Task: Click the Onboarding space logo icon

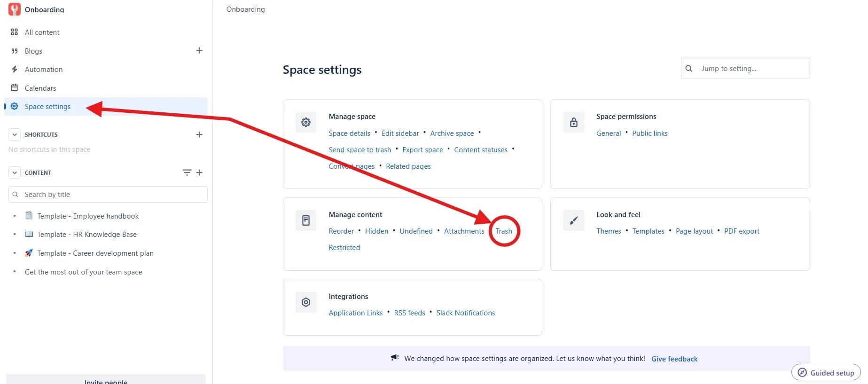Action: tap(15, 9)
